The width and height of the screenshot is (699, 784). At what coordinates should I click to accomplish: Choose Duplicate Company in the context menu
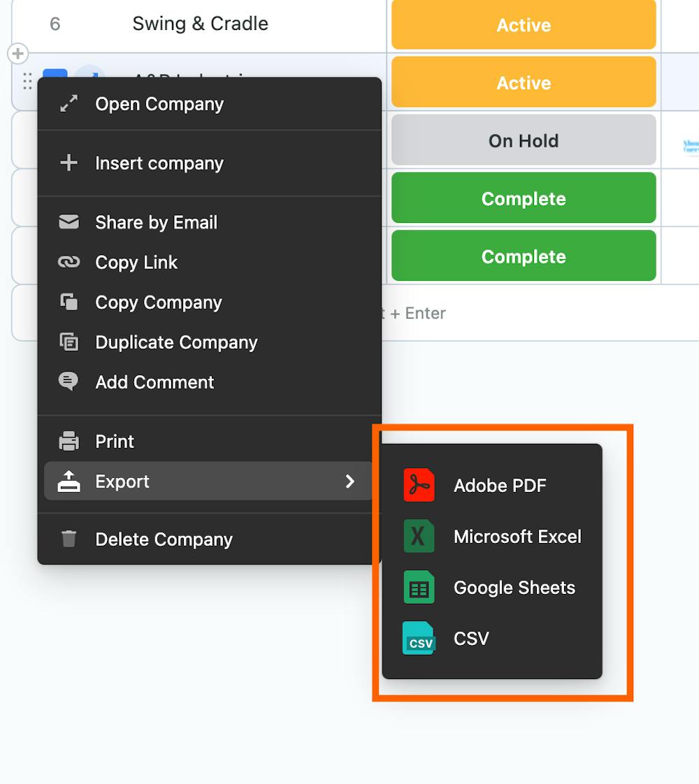coord(176,342)
